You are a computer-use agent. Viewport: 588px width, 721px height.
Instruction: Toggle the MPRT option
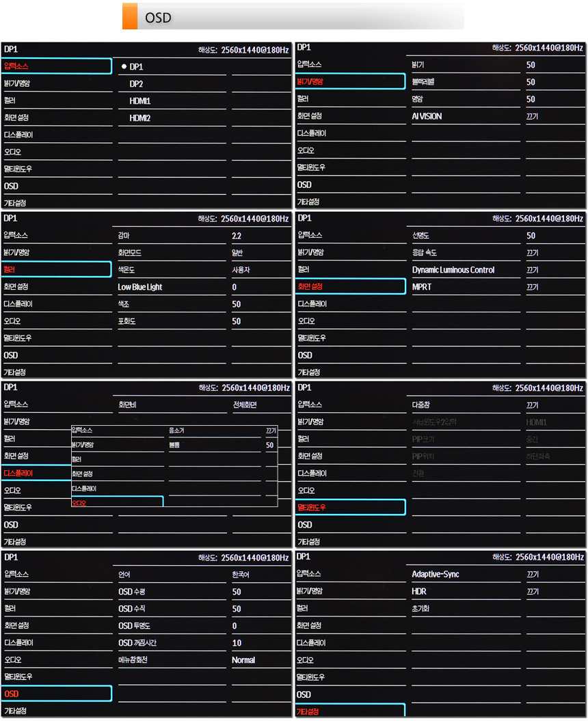pyautogui.click(x=422, y=287)
